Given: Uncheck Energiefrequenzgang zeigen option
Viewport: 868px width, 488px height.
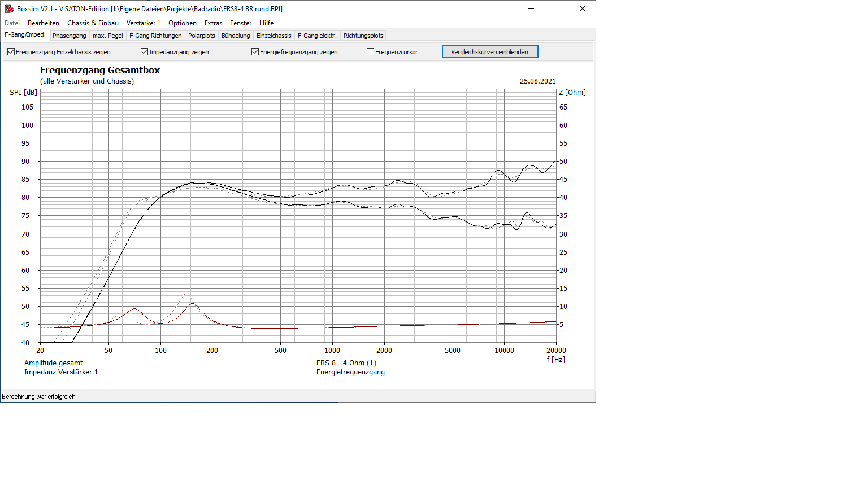Looking at the screenshot, I should click(255, 52).
